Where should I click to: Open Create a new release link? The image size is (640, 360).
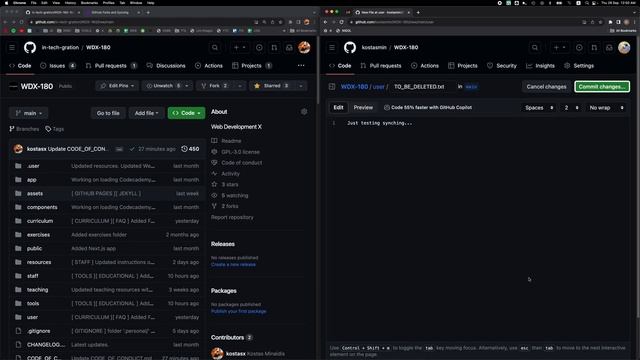(x=233, y=264)
